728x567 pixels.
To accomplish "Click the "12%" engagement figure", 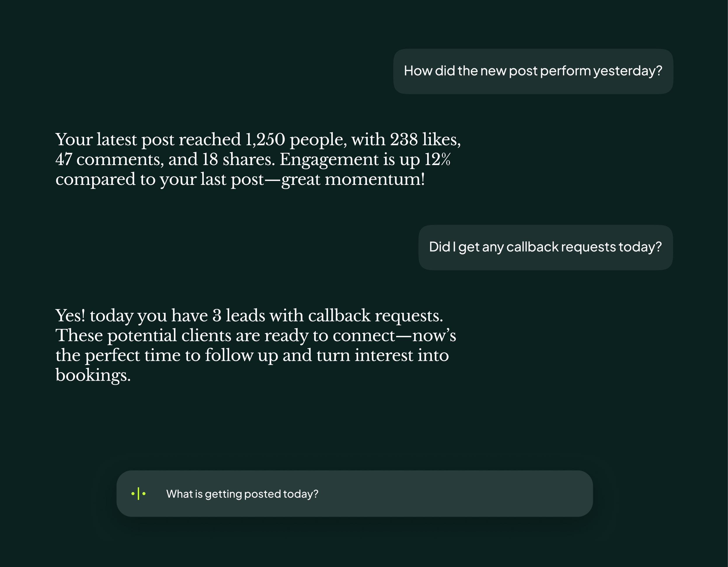I will (x=437, y=160).
